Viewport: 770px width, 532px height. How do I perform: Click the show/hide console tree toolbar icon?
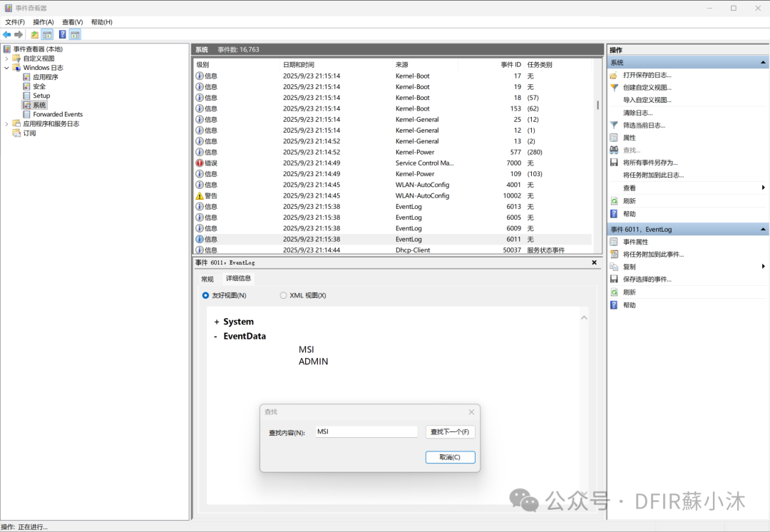pos(47,34)
